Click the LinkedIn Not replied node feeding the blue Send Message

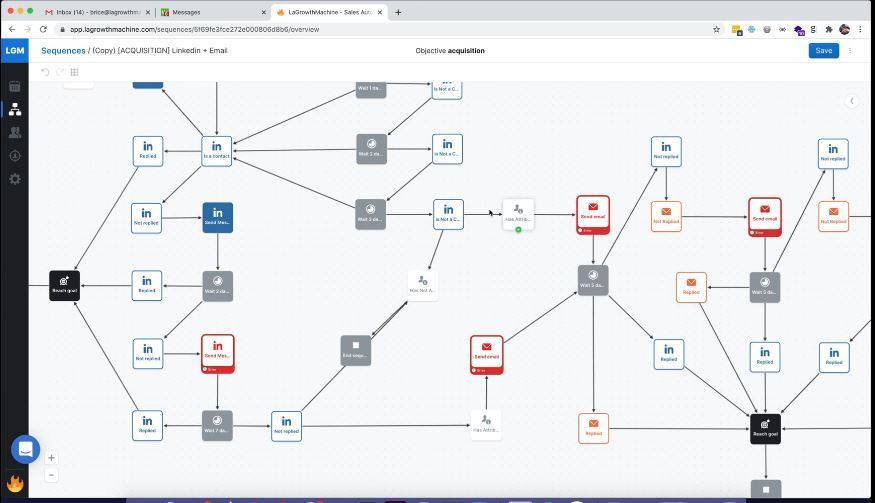point(146,218)
